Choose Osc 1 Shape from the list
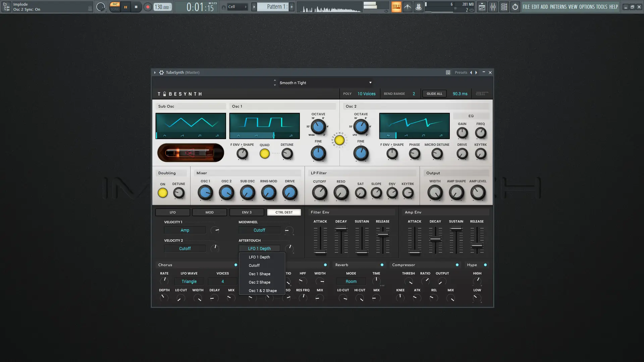Image resolution: width=644 pixels, height=362 pixels. click(x=259, y=274)
